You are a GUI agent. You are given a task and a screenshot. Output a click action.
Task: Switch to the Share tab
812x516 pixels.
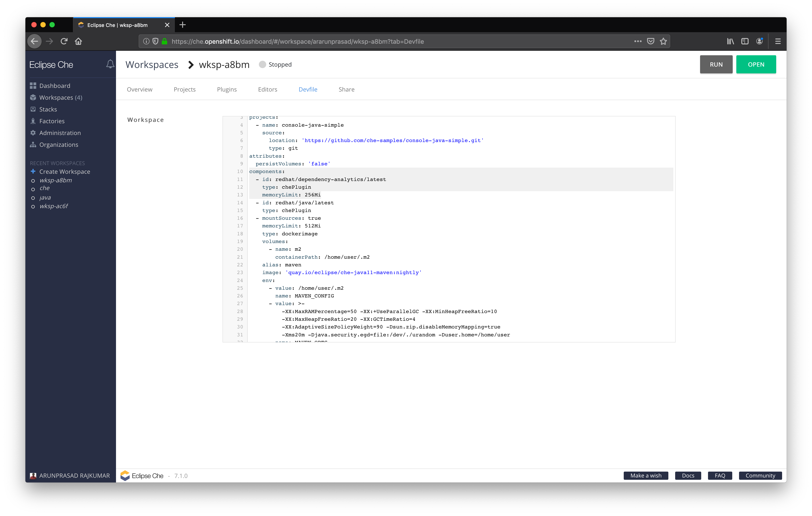click(346, 89)
